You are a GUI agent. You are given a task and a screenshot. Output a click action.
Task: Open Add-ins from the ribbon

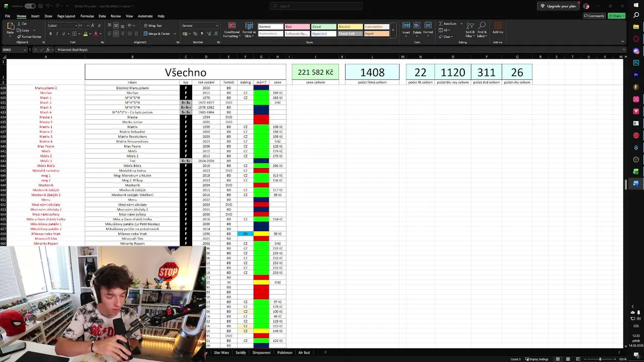point(498,28)
